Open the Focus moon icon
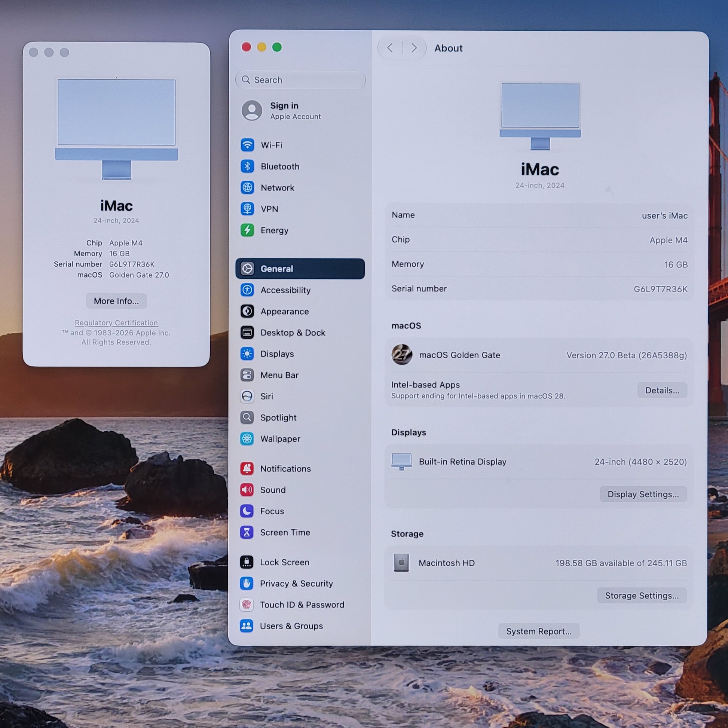 click(247, 511)
